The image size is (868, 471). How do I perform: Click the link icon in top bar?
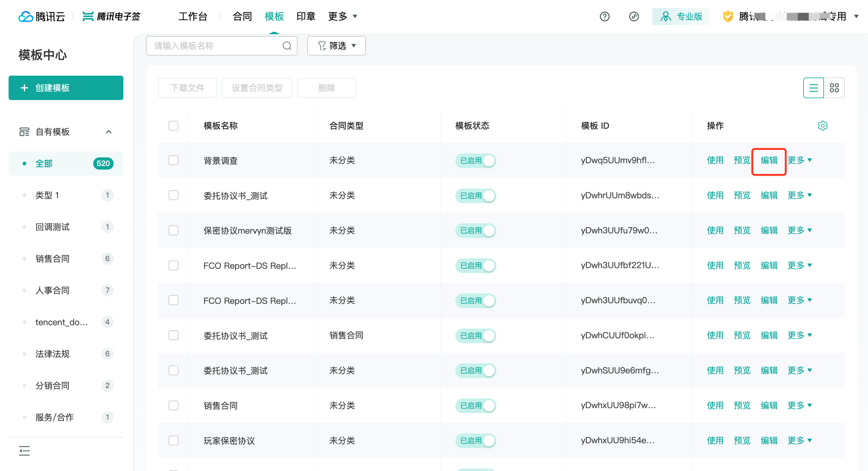[x=633, y=16]
